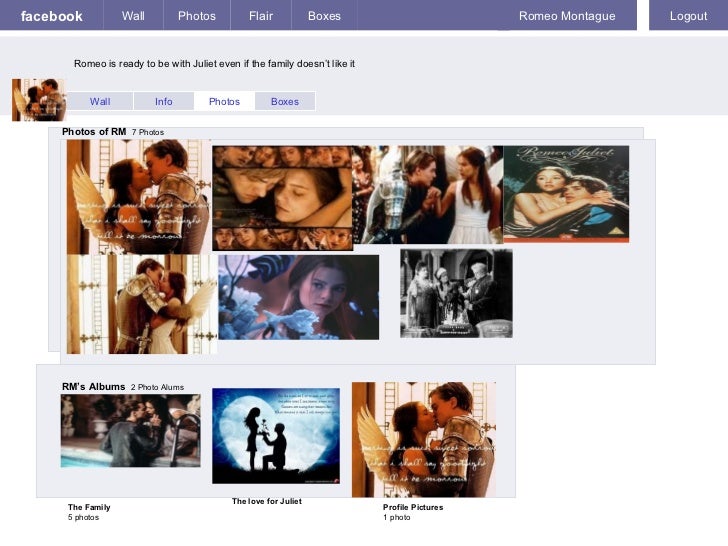Open Wall in the top navigation bar

click(133, 16)
